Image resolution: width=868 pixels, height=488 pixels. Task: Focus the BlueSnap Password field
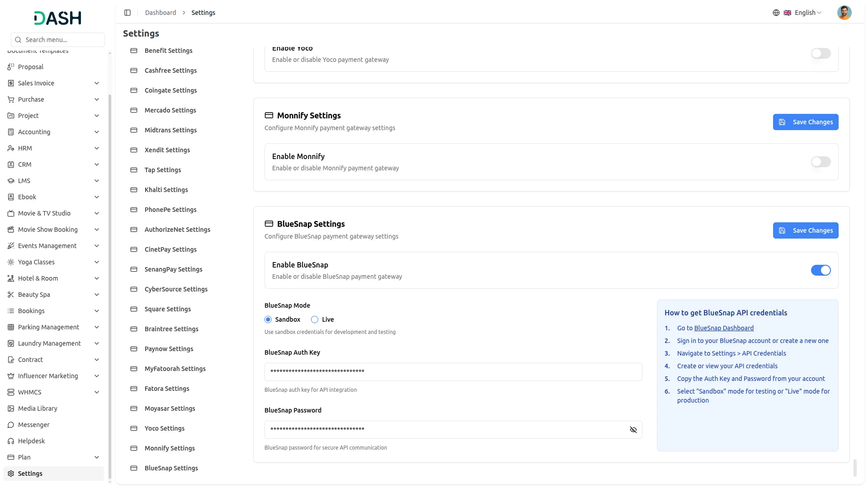pos(453,430)
